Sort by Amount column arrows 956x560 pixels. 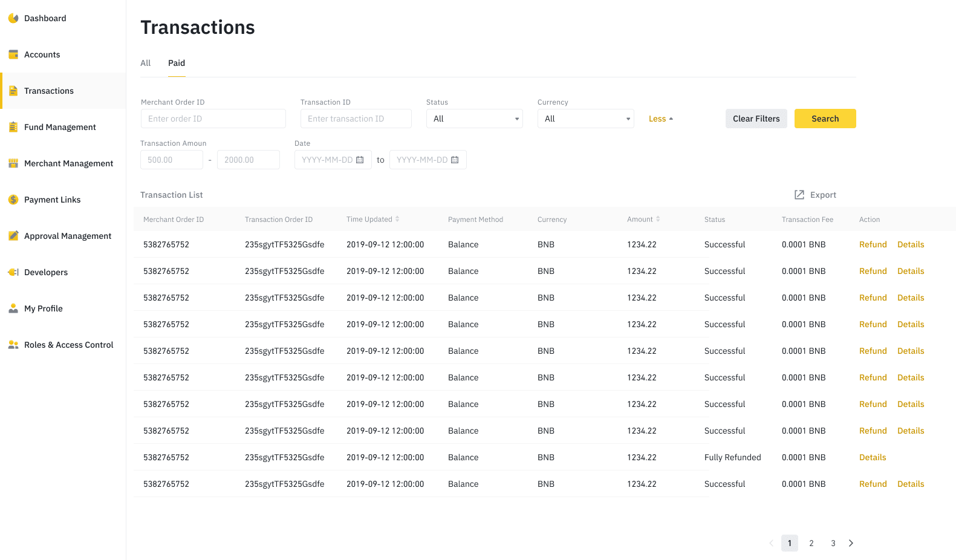point(658,219)
